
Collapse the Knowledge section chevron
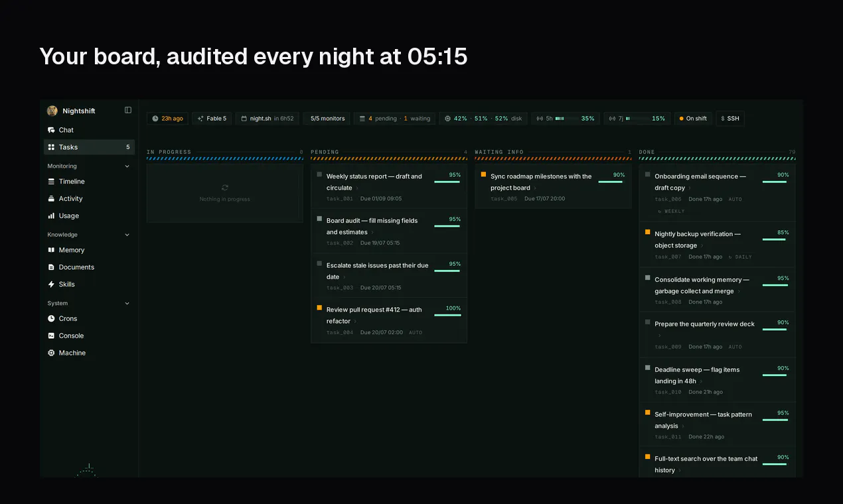click(127, 235)
